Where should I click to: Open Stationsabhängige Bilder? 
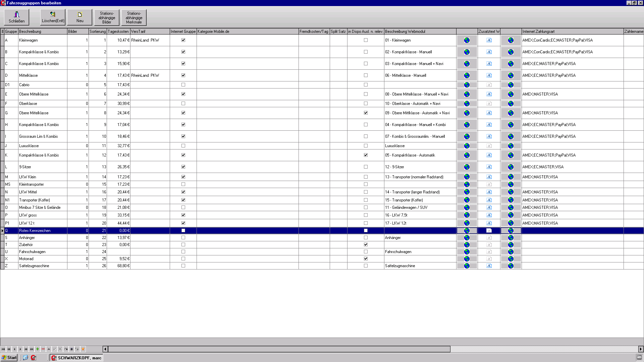[107, 17]
